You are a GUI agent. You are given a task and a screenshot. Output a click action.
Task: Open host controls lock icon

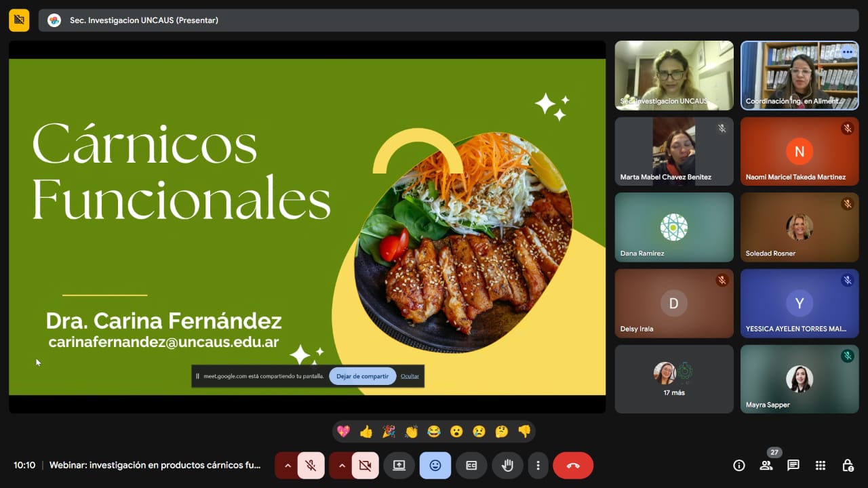(x=848, y=466)
